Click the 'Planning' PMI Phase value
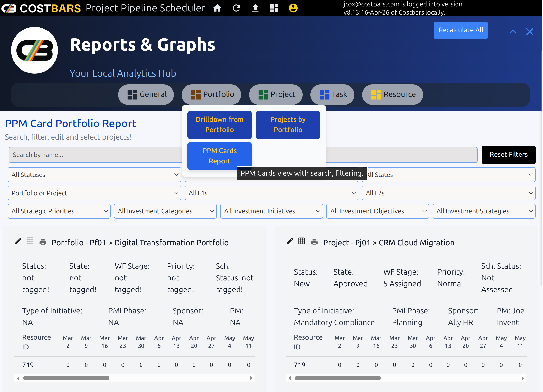Image resolution: width=543 pixels, height=392 pixels. (407, 322)
